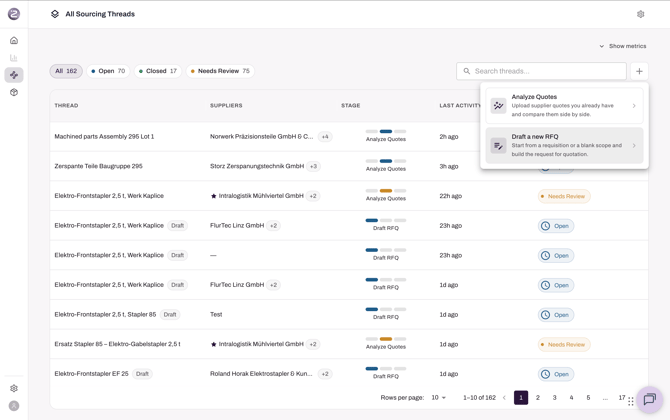Click Open badge on Elektro-Frontstapler EF 25 row

pyautogui.click(x=556, y=374)
